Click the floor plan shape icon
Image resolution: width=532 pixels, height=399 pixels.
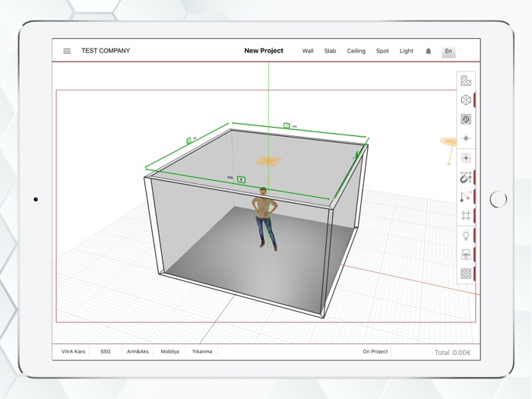pos(466,81)
